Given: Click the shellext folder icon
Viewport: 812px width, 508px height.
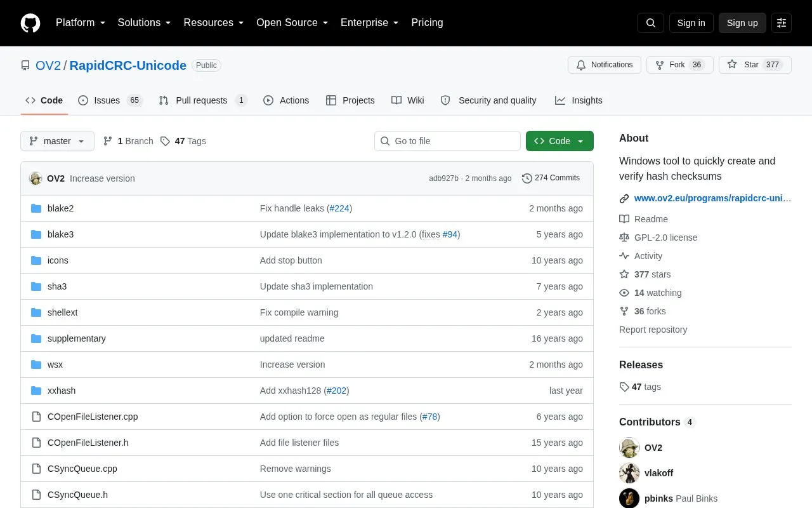Looking at the screenshot, I should coord(36,312).
